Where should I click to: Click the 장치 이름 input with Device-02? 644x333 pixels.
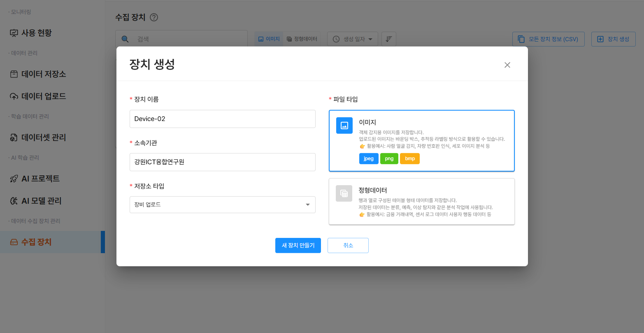223,119
